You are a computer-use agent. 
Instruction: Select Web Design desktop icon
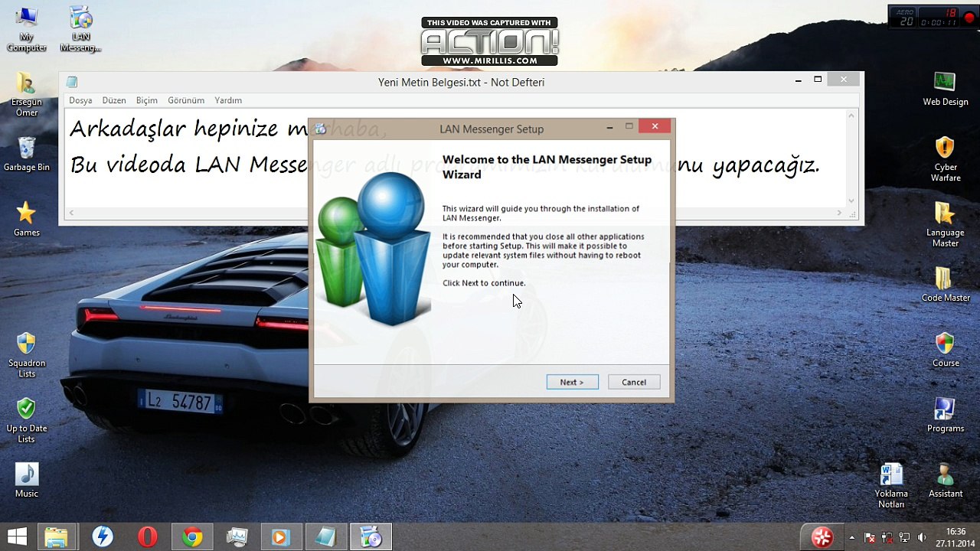point(946,89)
